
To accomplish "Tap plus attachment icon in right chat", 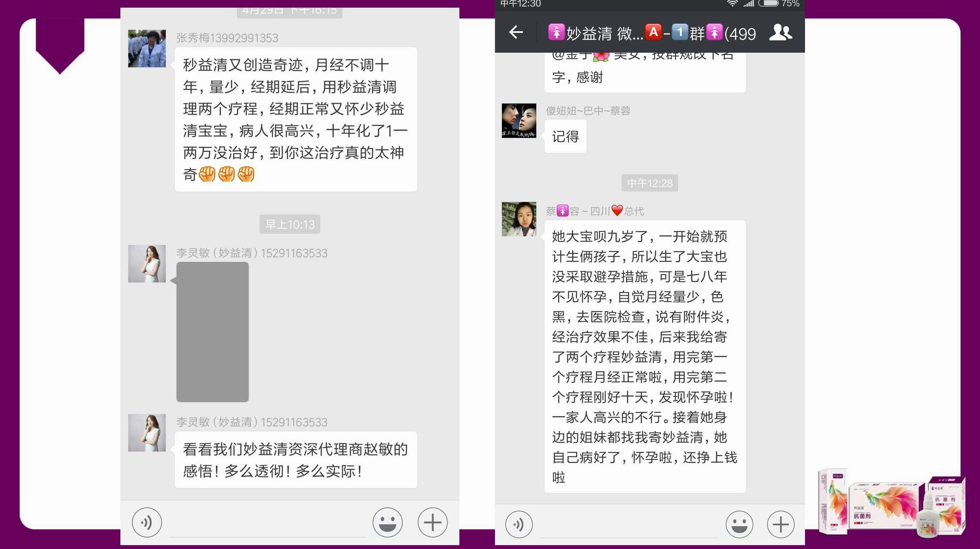I will [781, 524].
